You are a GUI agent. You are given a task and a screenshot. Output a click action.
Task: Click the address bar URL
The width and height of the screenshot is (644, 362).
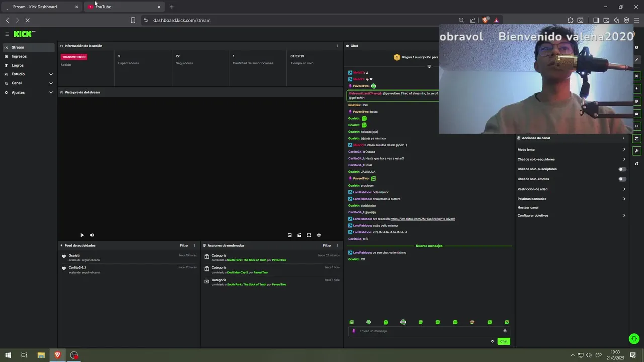[x=182, y=20]
